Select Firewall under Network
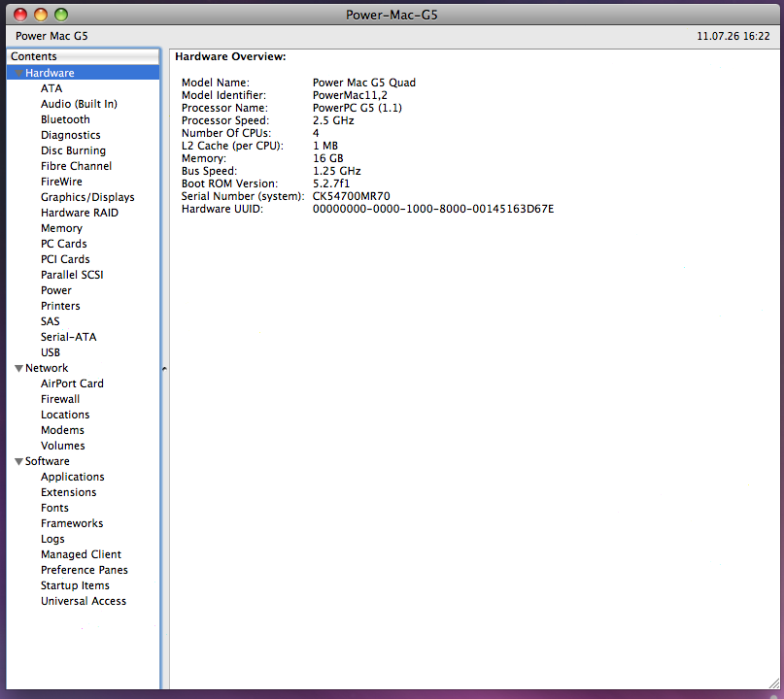The image size is (784, 699). coord(60,399)
